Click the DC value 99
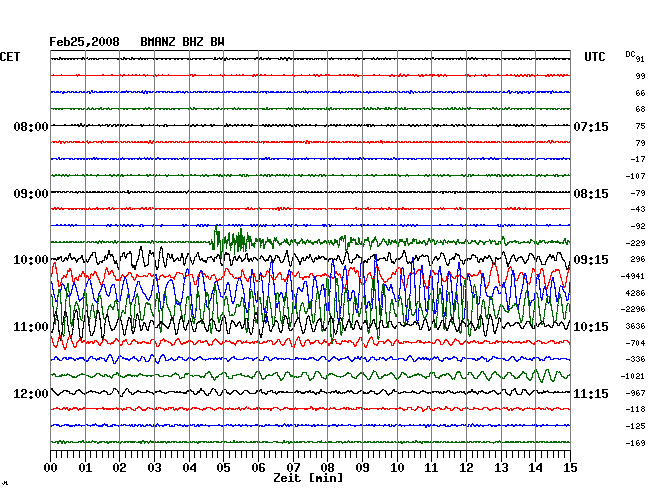 640,76
